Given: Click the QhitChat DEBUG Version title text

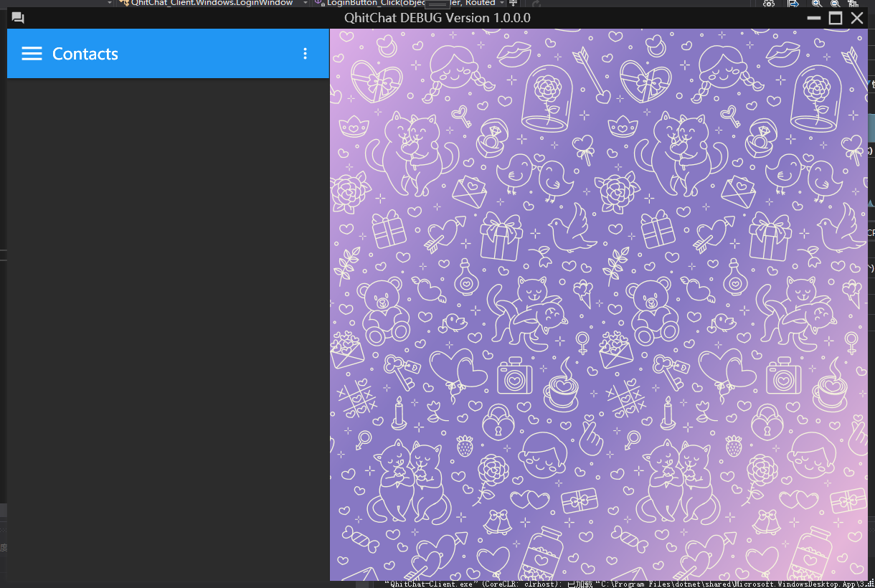Looking at the screenshot, I should (x=437, y=18).
